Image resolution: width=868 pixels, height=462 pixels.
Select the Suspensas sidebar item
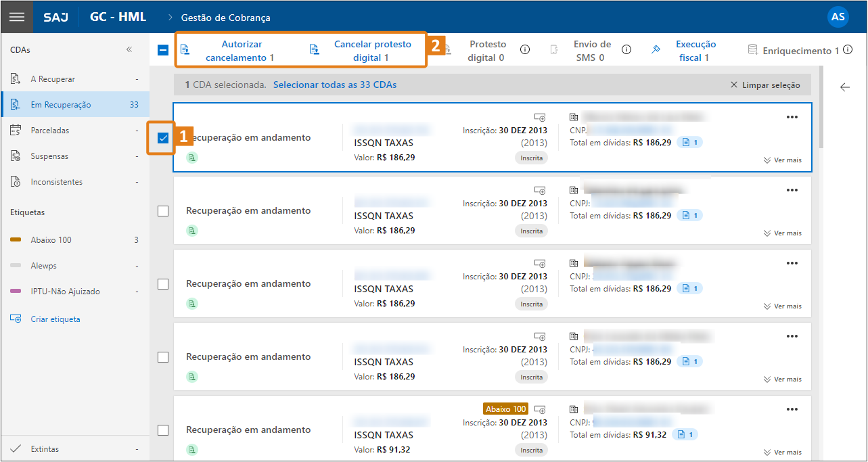click(49, 156)
